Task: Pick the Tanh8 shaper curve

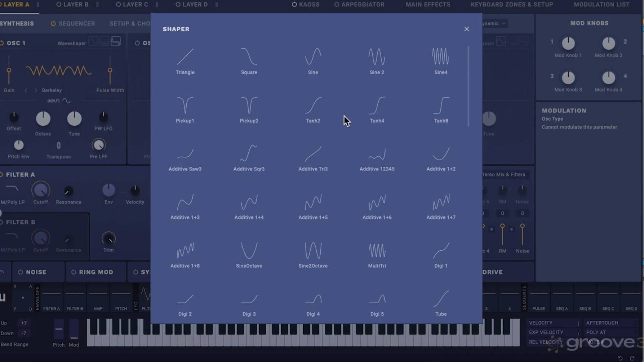Action: click(441, 110)
